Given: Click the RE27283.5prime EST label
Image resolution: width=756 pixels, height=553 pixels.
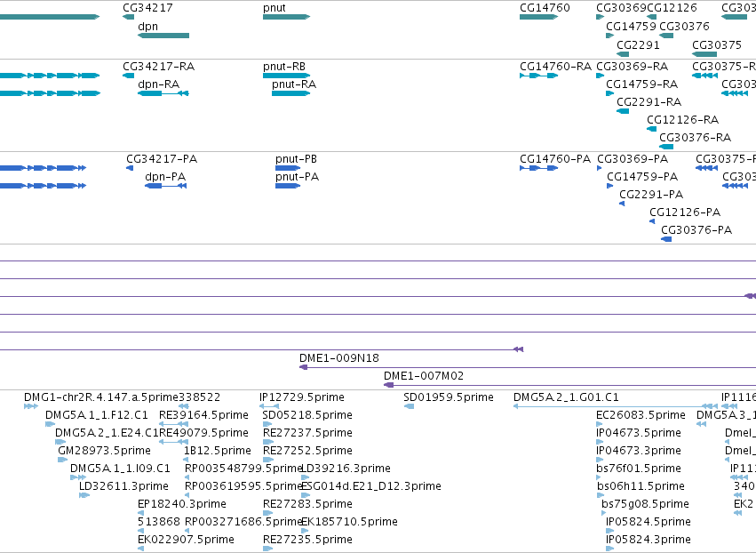Looking at the screenshot, I should [x=307, y=504].
